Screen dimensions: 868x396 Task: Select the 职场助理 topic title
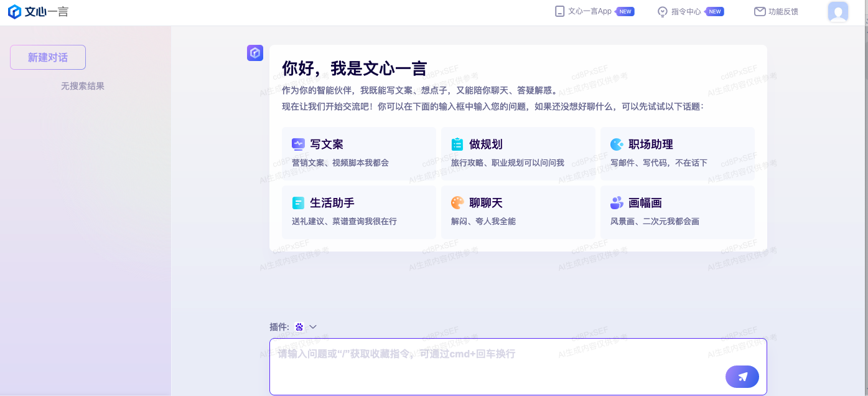pyautogui.click(x=651, y=144)
